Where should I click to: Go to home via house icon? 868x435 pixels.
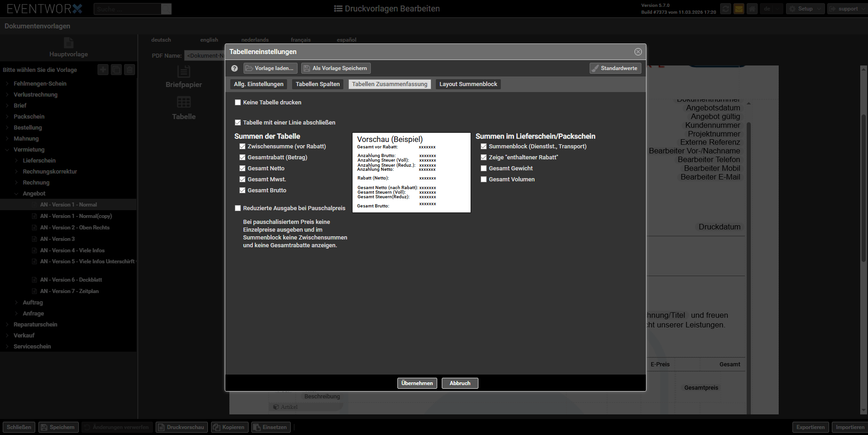coord(752,9)
